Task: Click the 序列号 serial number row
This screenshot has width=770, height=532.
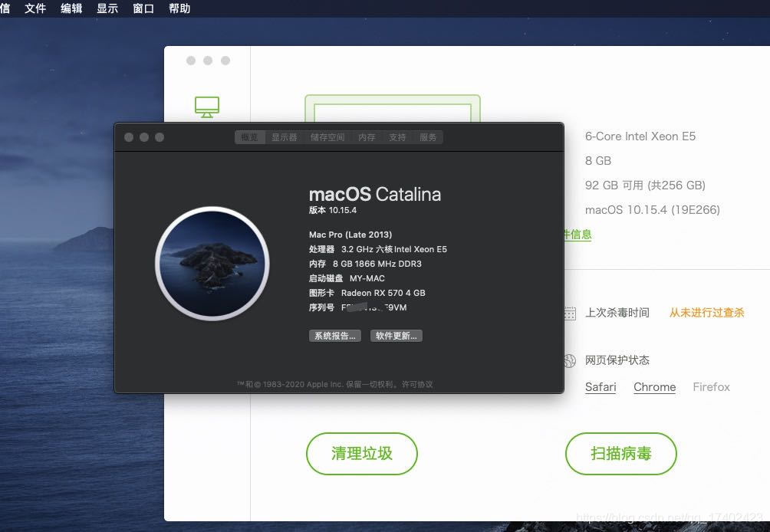Action: pos(357,307)
